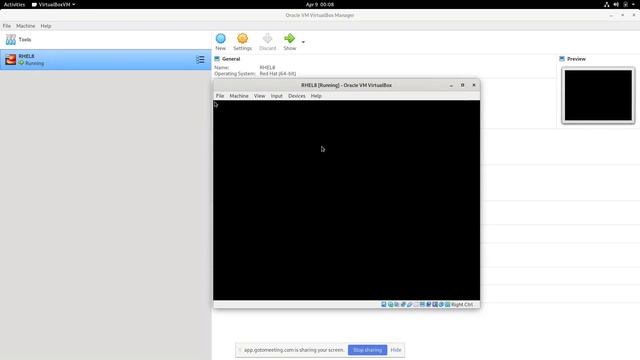Screen dimensions: 640x360
Task: Click the hard disk activity status bar icon
Action: coord(384,304)
